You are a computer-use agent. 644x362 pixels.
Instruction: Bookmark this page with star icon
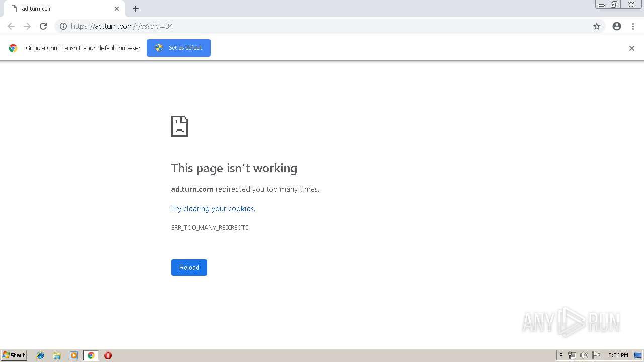pos(597,26)
